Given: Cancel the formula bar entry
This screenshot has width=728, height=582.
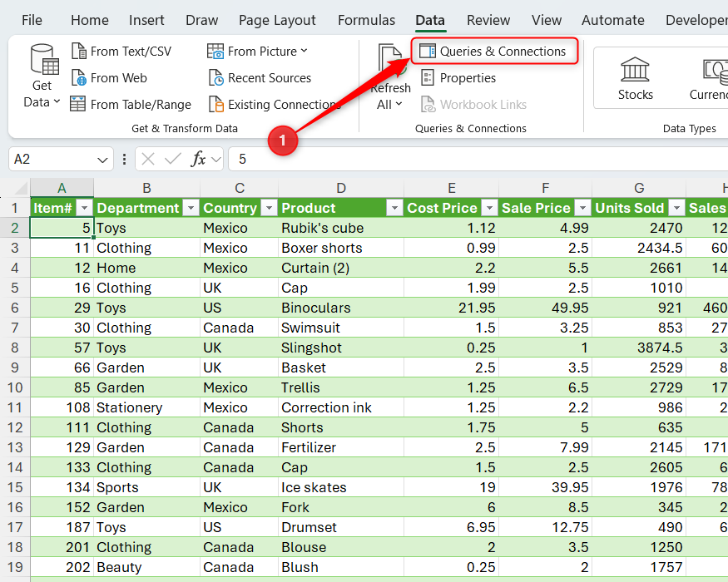Looking at the screenshot, I should tap(147, 159).
